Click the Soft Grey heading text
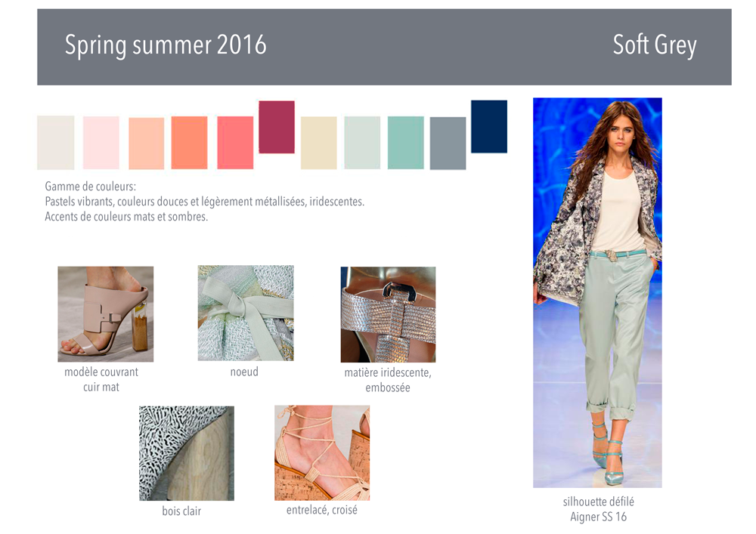The width and height of the screenshot is (756, 534). (655, 45)
